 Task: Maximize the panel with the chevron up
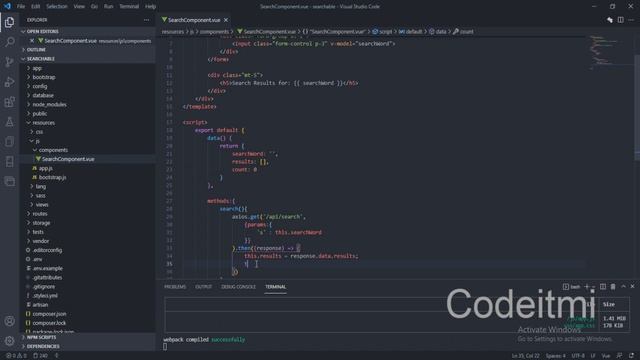[623, 287]
